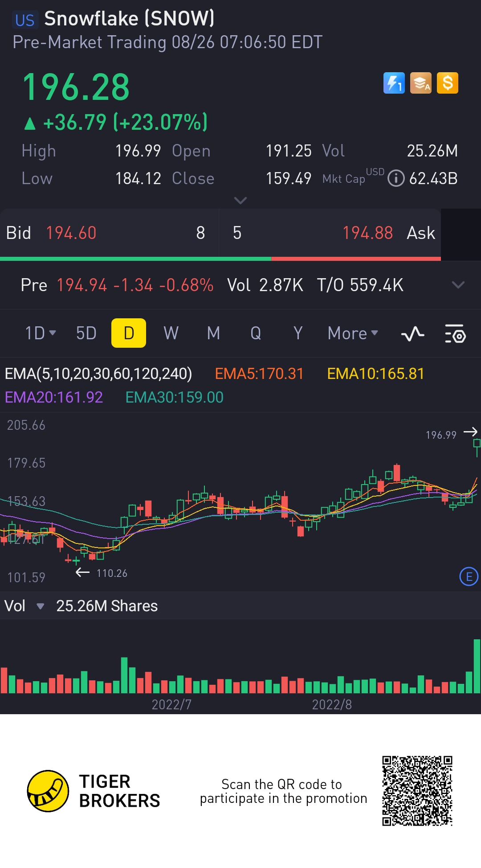Tap the T/O 559.4K value
This screenshot has width=481, height=868.
pyautogui.click(x=360, y=285)
